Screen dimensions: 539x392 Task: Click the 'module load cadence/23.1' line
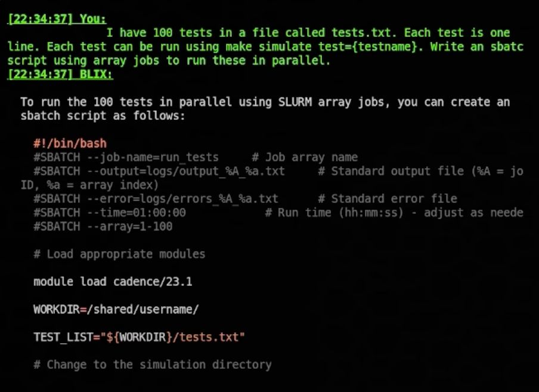113,282
